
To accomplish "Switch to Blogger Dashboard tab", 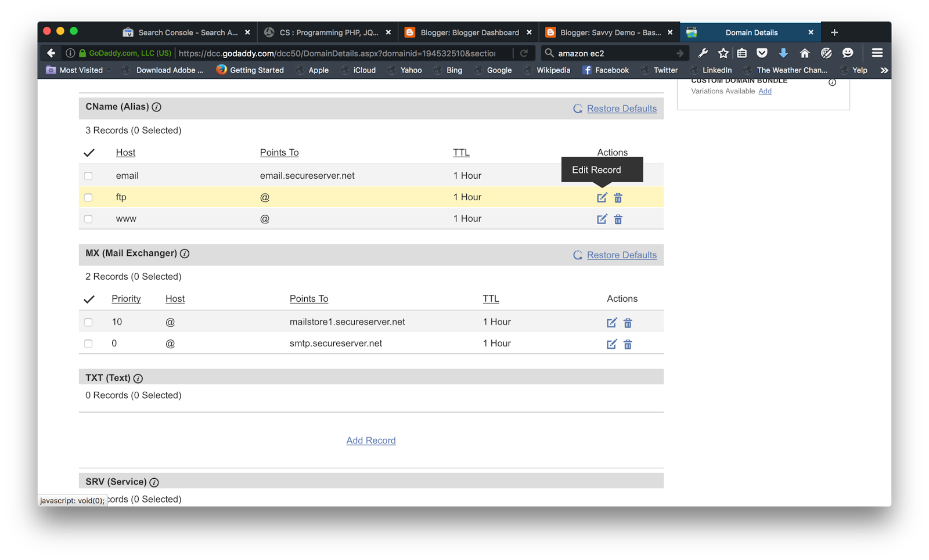I will pos(468,32).
